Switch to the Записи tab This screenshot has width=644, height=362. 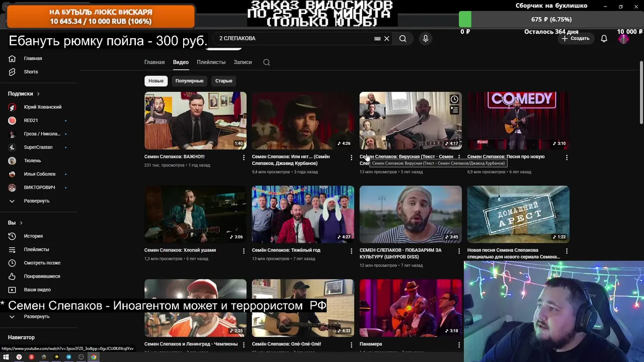click(x=243, y=62)
